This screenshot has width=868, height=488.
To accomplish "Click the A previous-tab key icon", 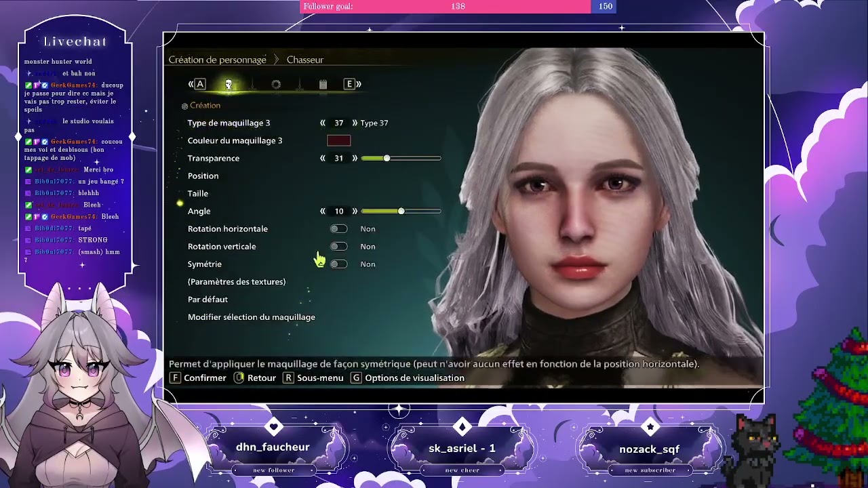I will (x=200, y=84).
